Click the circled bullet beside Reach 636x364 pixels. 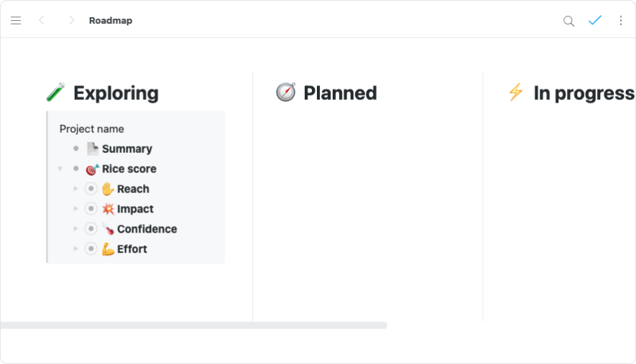click(91, 189)
